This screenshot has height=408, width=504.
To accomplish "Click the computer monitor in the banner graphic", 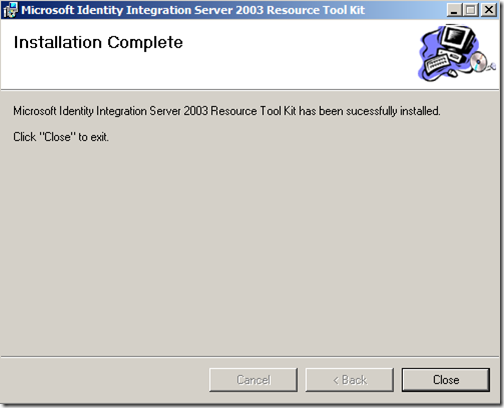I will coord(458,38).
